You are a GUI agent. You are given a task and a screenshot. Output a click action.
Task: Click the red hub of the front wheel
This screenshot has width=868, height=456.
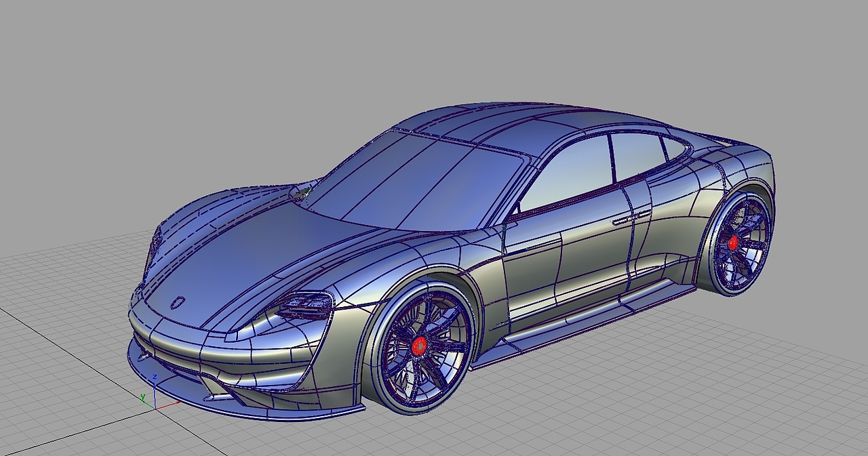419,346
